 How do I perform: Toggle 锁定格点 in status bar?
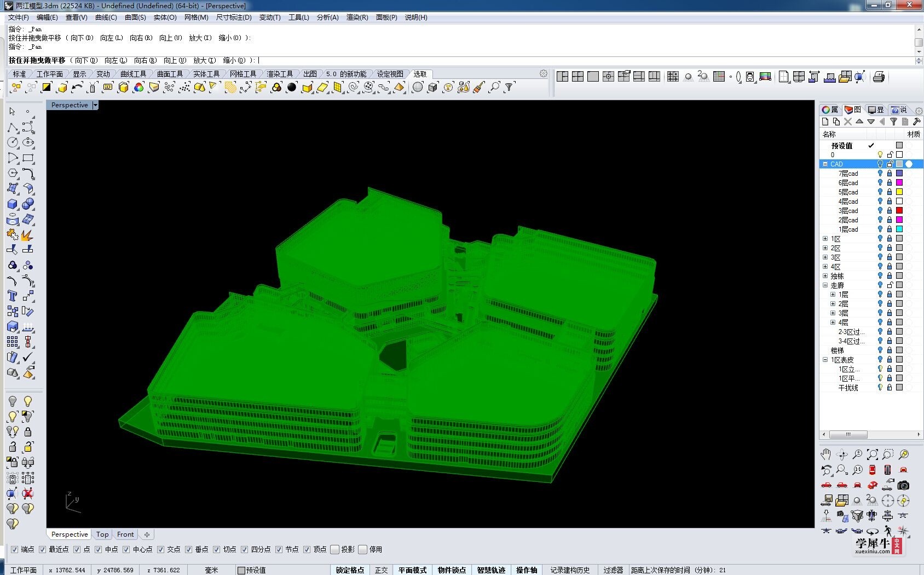[350, 570]
